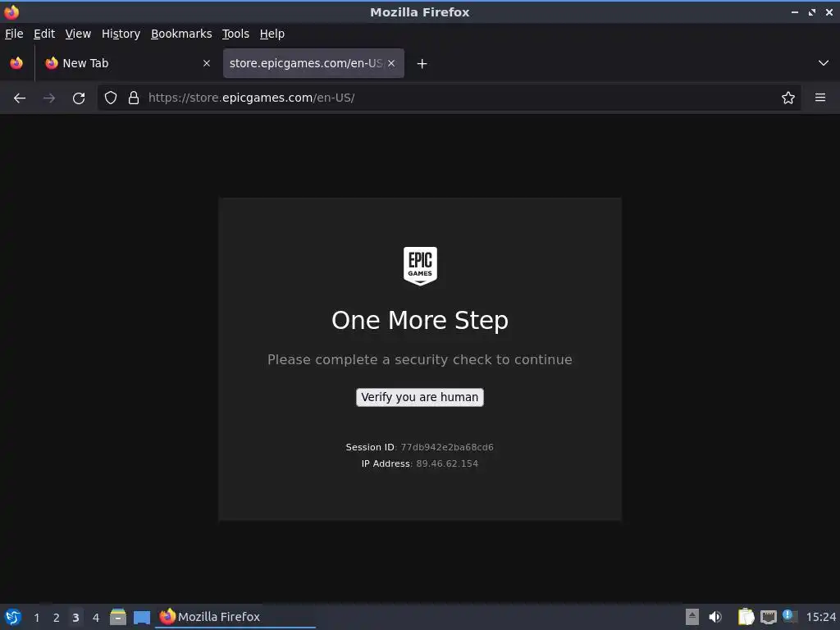840x630 pixels.
Task: Open Firefox View pinned icon
Action: tap(16, 63)
